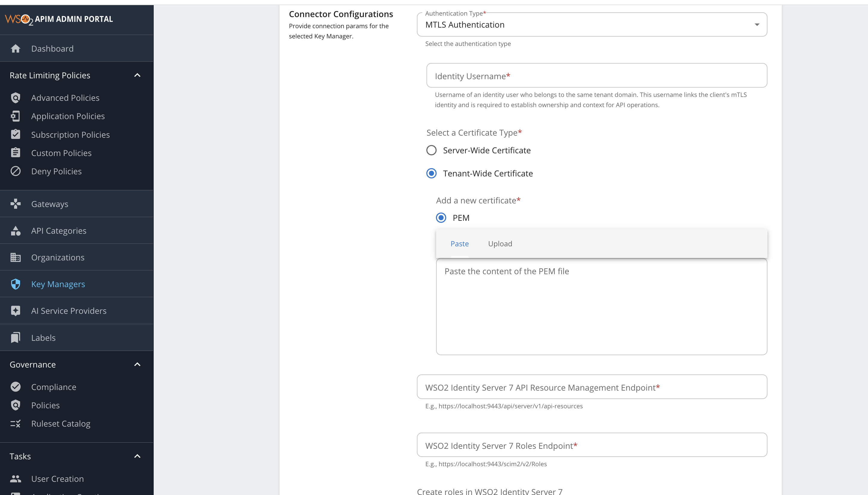Click the Identity Username input field

click(x=596, y=76)
